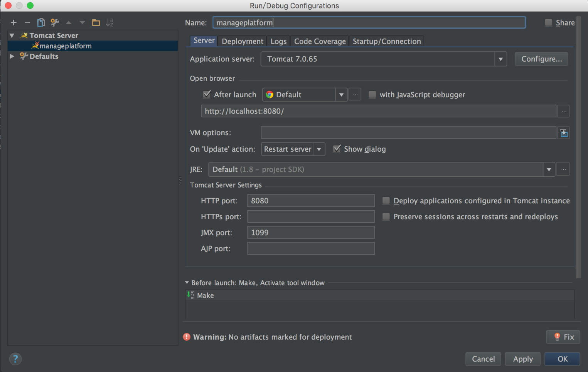
Task: Move configuration down arrow icon
Action: (x=82, y=23)
